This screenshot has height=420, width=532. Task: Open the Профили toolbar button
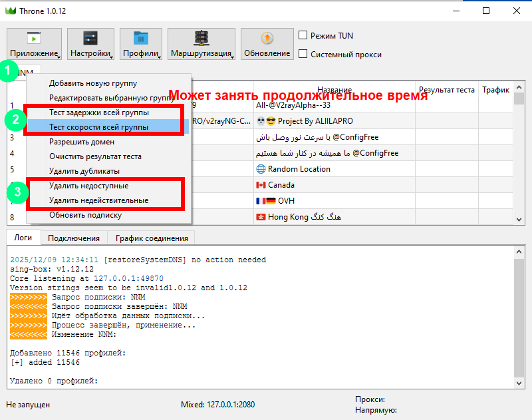[x=140, y=45]
